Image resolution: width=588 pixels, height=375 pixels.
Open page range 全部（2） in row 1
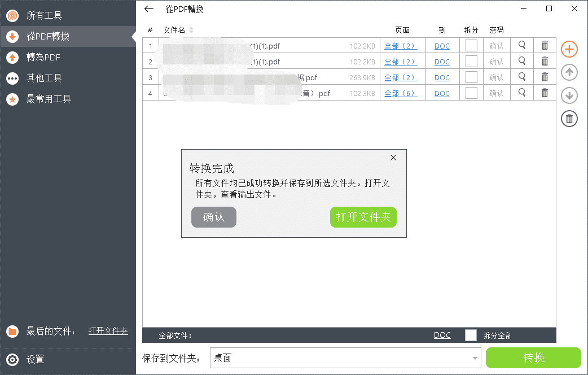[x=401, y=46]
